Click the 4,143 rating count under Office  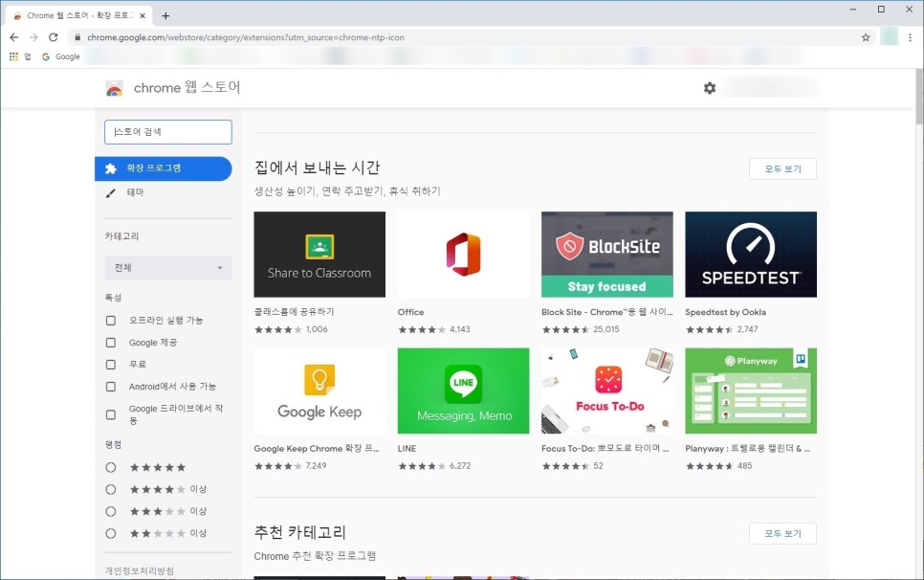click(460, 329)
